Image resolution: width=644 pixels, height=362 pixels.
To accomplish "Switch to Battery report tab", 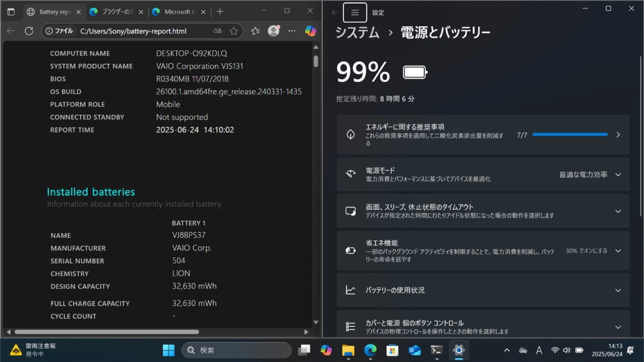I will point(54,12).
